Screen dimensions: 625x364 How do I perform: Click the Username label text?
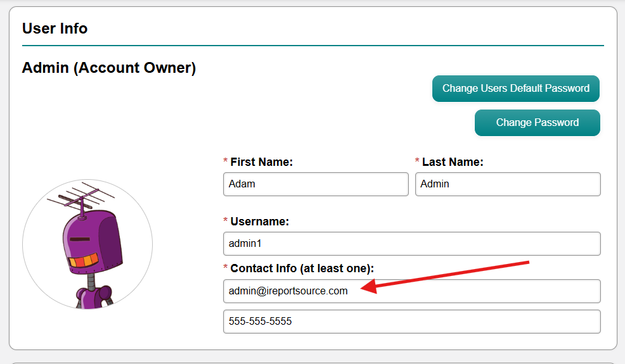(x=259, y=222)
